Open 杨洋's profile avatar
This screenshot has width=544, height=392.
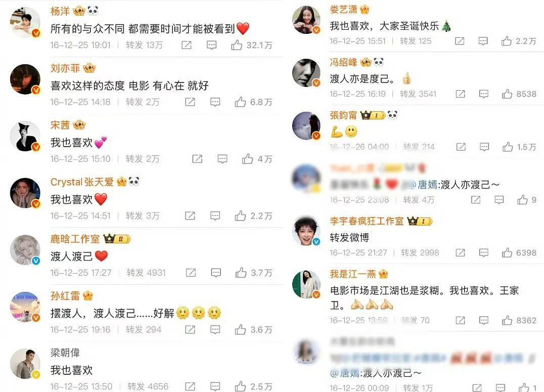coord(25,22)
